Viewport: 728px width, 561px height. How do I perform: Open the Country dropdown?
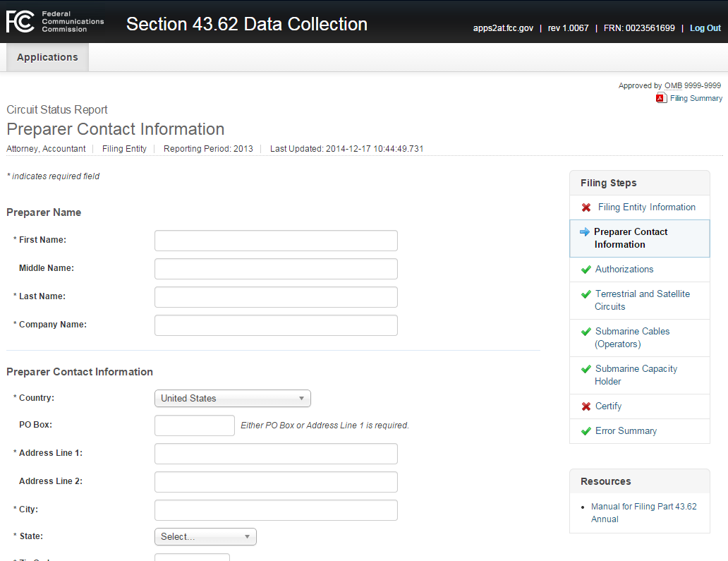(232, 398)
